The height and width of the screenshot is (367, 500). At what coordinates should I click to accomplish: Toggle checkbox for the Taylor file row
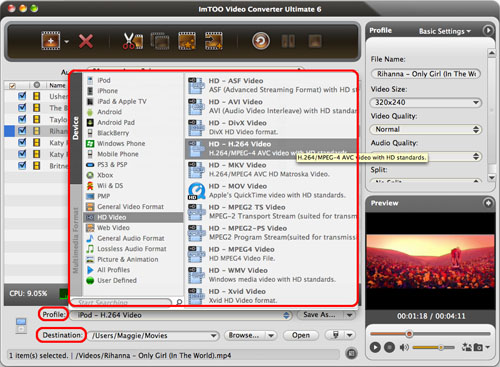22,119
